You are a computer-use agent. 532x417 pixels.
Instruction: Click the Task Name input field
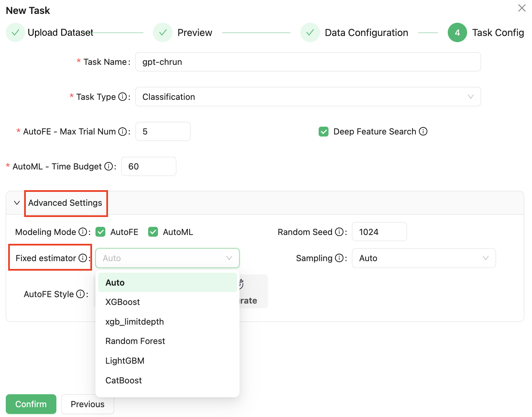[x=308, y=62]
